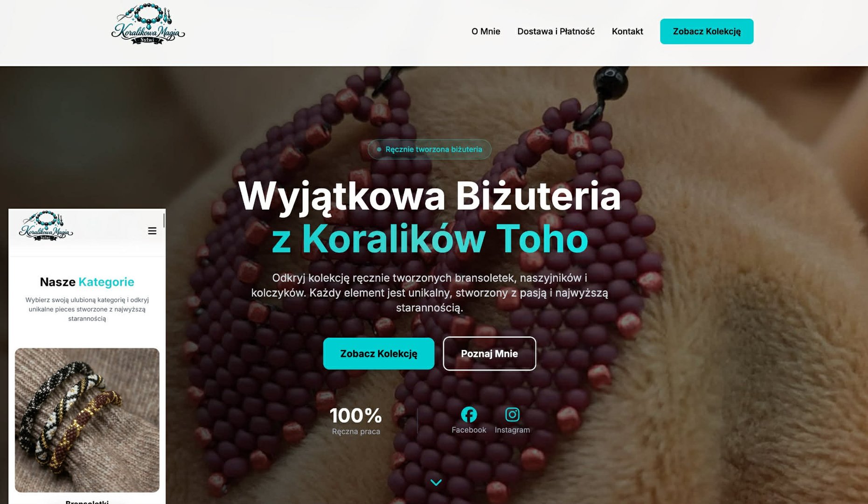This screenshot has height=504, width=868.
Task: Open the Facebook icon link
Action: click(x=469, y=414)
